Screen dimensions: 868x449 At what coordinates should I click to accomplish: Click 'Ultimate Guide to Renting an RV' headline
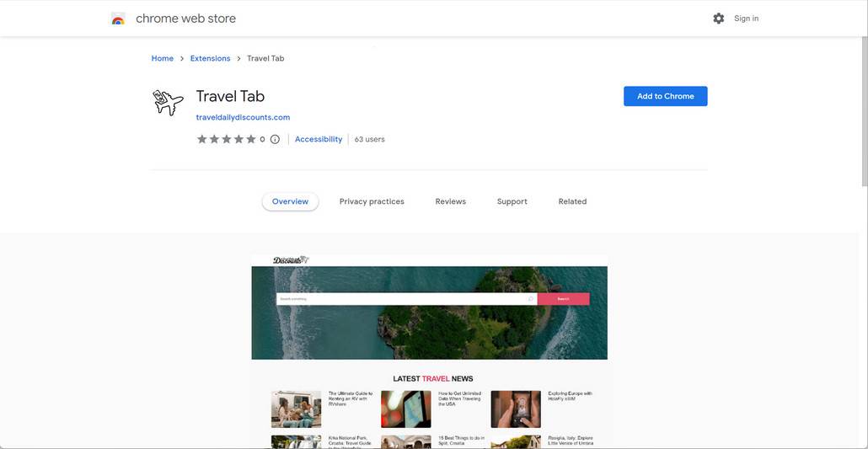click(x=351, y=398)
